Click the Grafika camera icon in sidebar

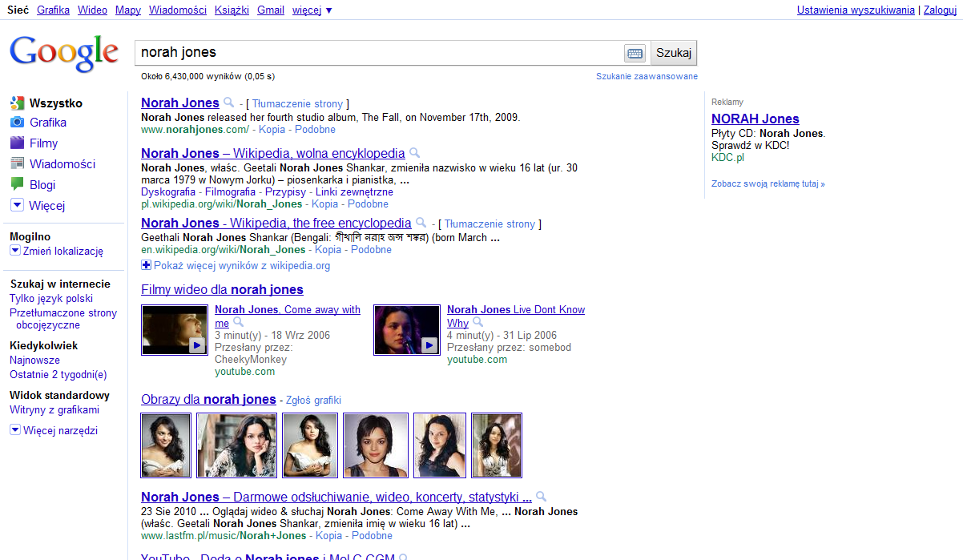coord(17,123)
